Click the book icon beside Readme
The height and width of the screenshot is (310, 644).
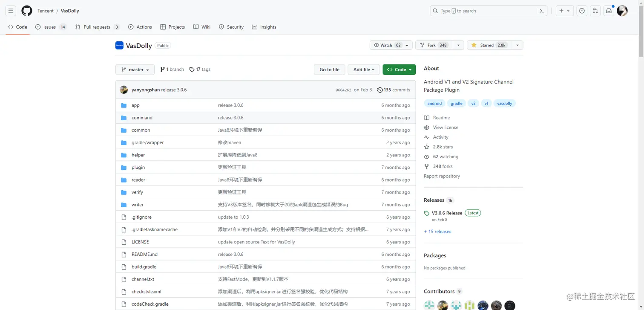pos(427,118)
